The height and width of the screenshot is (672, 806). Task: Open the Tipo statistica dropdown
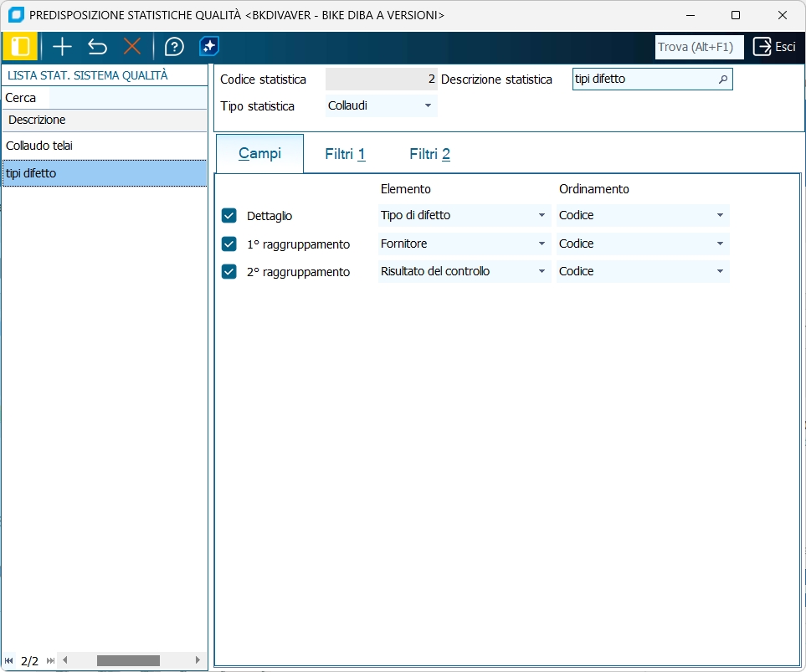pyautogui.click(x=428, y=106)
